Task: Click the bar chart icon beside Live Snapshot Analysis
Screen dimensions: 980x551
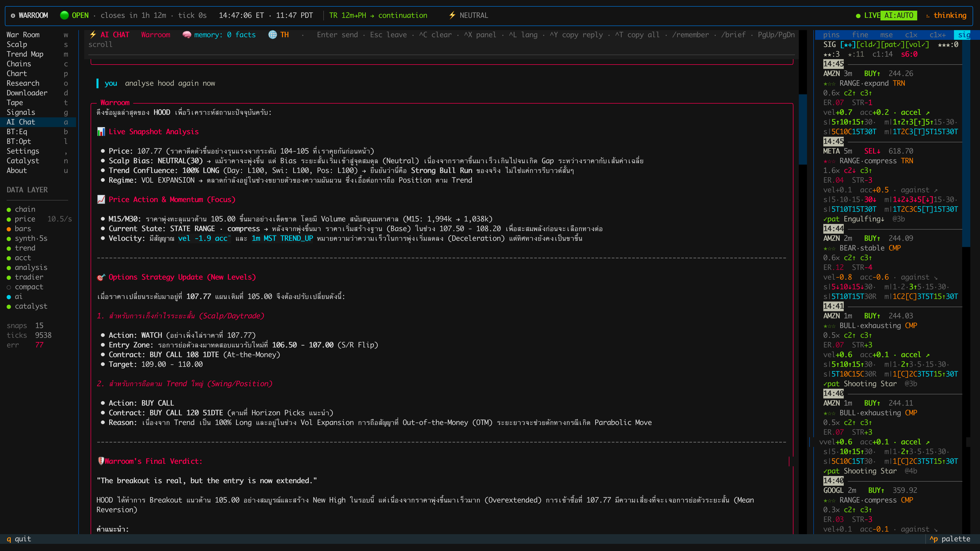Action: tap(101, 132)
